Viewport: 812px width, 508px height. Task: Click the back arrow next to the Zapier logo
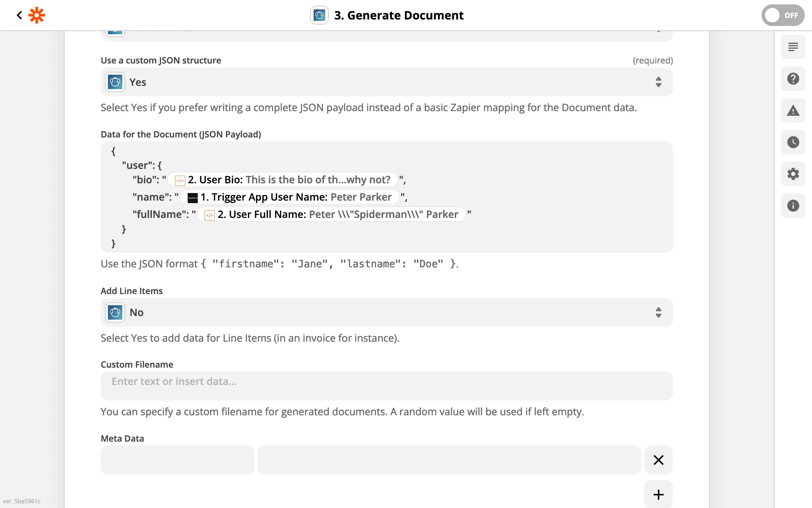click(x=19, y=15)
